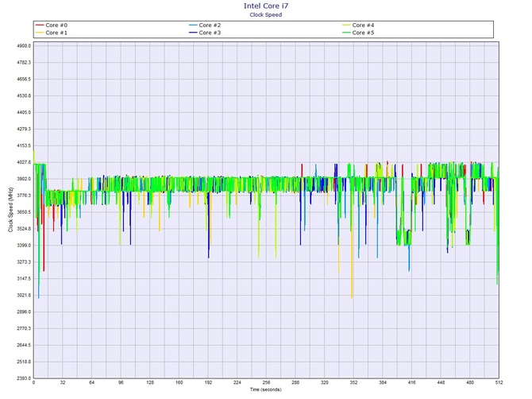Click the 352 time axis tick label

(x=353, y=382)
